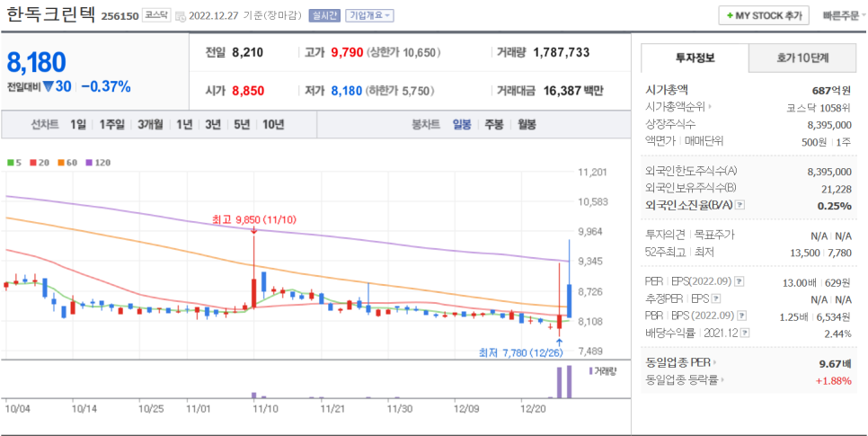Select the 주봉 weekly candle chart

[494, 125]
